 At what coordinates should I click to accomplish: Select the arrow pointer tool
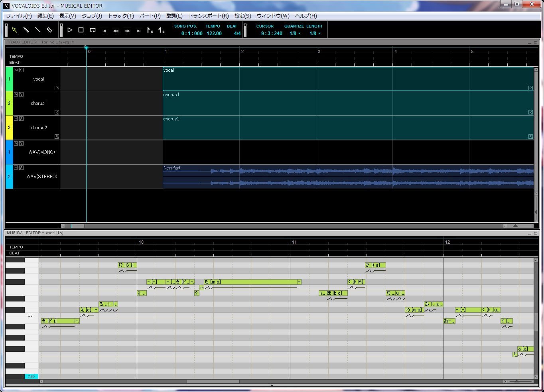click(14, 30)
